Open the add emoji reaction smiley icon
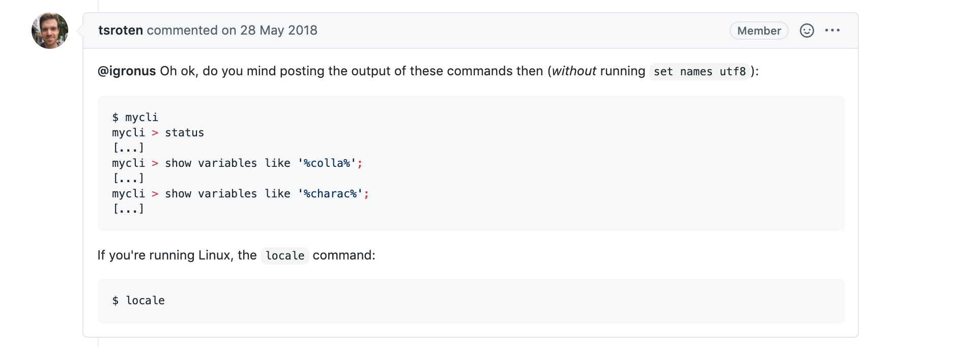 (806, 31)
